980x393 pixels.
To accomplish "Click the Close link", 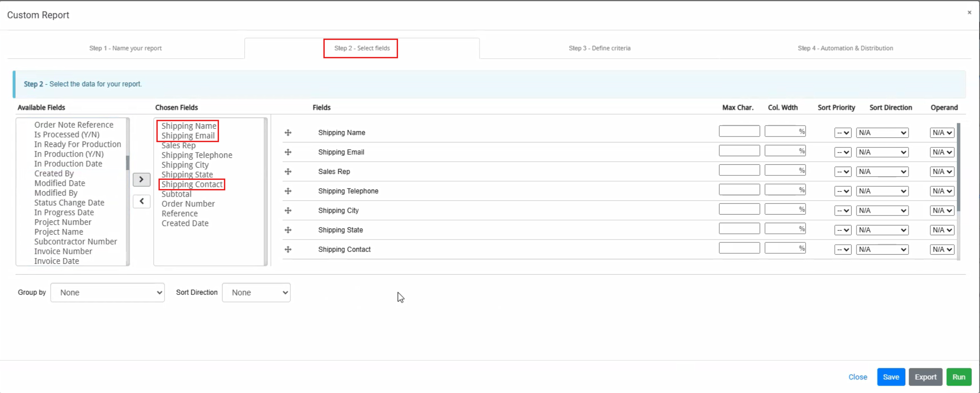I will click(x=857, y=377).
